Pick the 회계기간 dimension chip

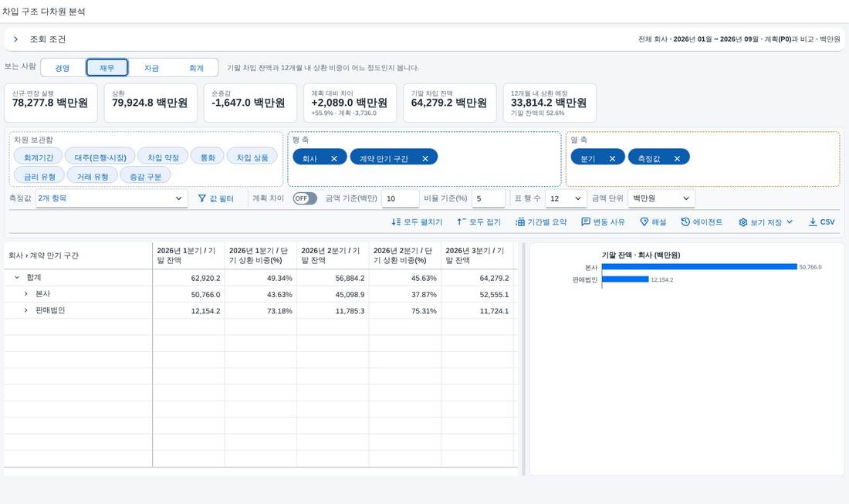point(39,157)
